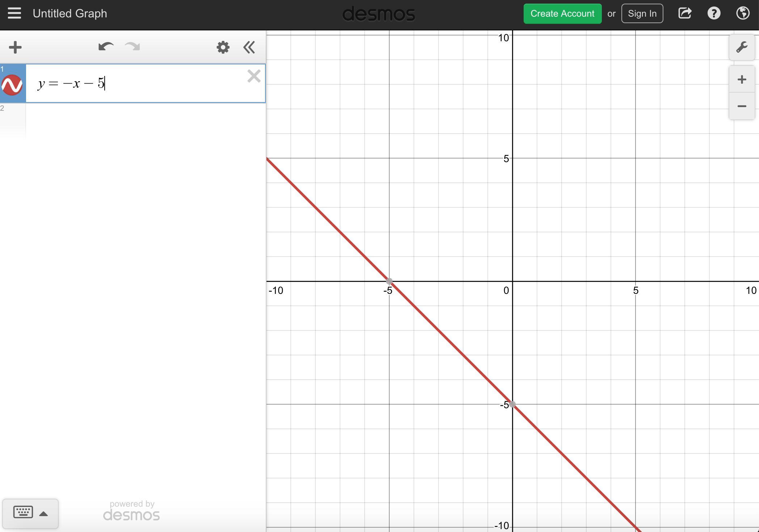Delete expression y=-x-5 with X
The width and height of the screenshot is (759, 532).
click(254, 76)
